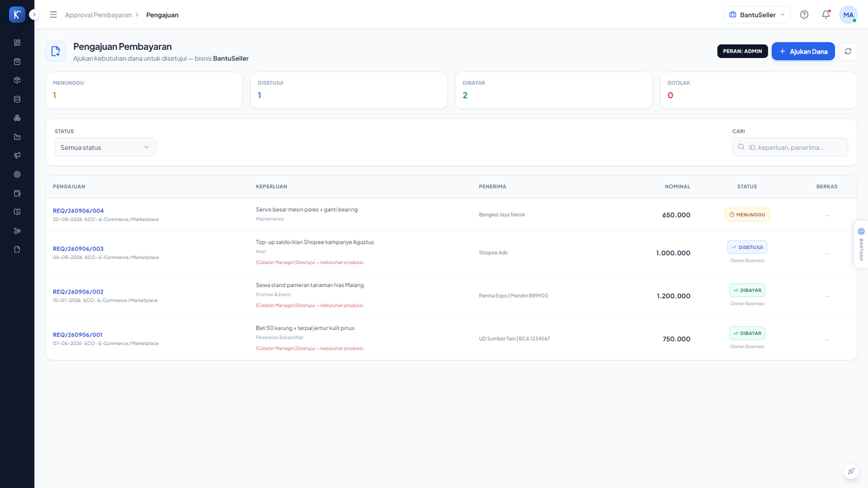
Task: Open request REQ/260906/001
Action: pos(78,334)
